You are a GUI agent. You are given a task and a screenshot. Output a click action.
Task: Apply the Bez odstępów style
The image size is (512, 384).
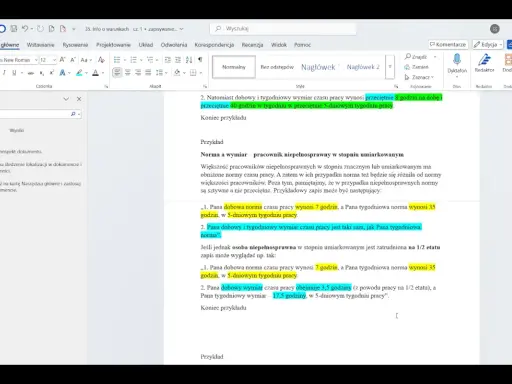click(x=277, y=67)
